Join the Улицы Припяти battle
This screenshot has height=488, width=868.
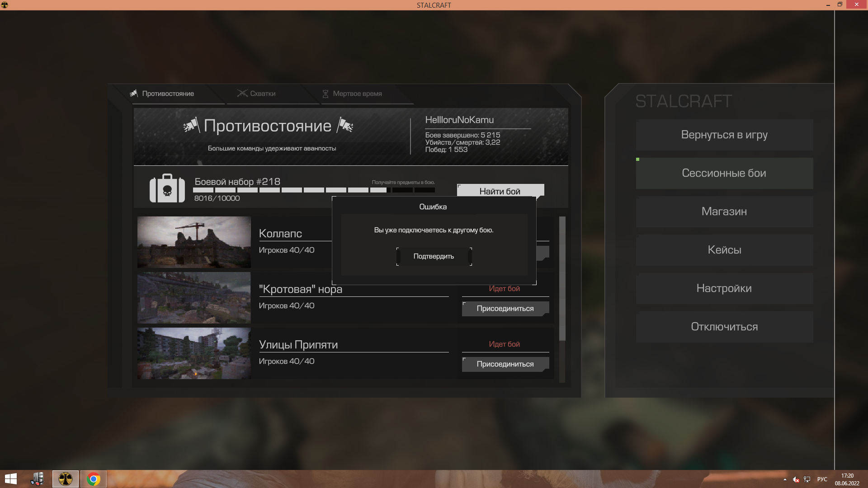[505, 364]
